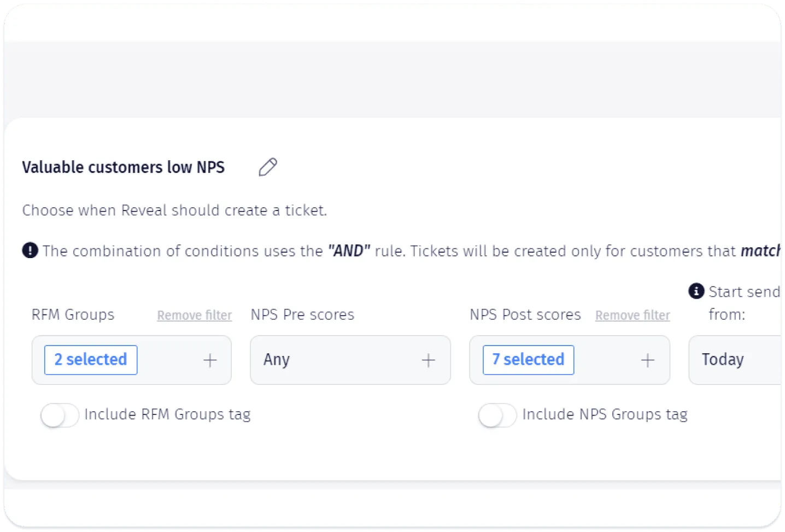Open the NPS Post scores selection box
This screenshot has width=785, height=532.
[570, 360]
